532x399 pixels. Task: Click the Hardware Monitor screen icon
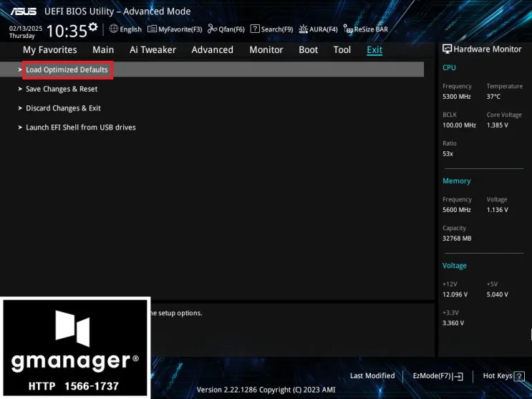(448, 49)
